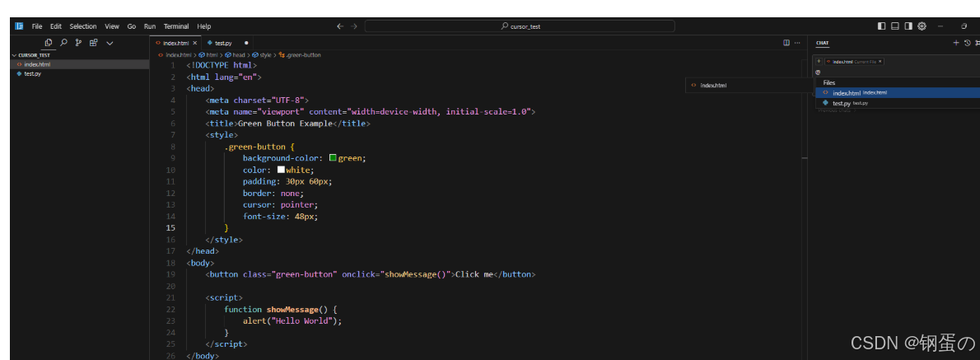
Task: Click style in the breadcrumb
Action: 265,55
